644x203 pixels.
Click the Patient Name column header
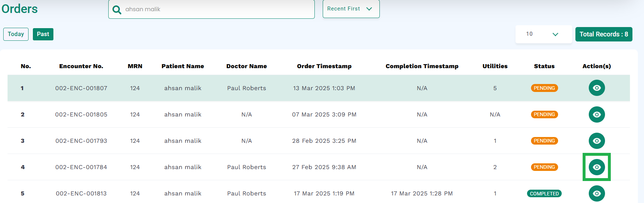click(183, 66)
